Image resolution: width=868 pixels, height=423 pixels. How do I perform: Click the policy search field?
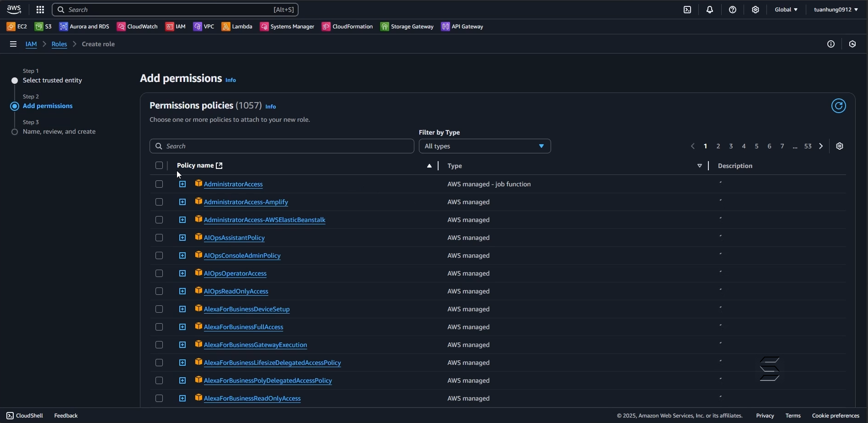(x=282, y=146)
